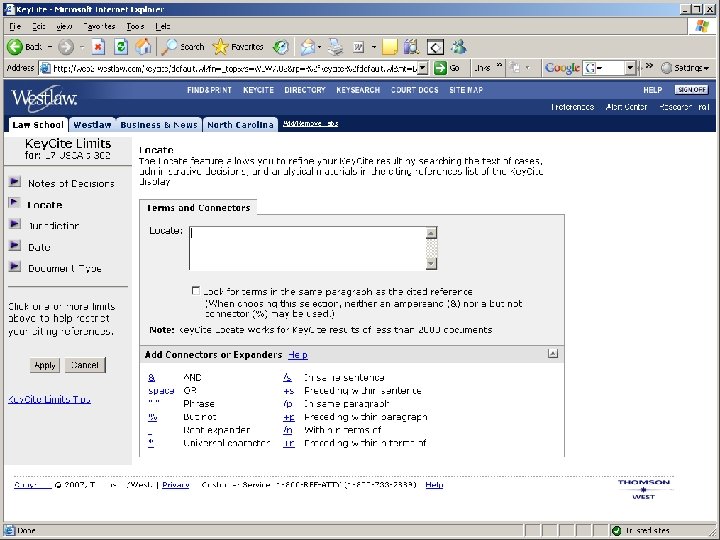This screenshot has height=540, width=720.
Task: Open the Tools menu
Action: pyautogui.click(x=135, y=27)
